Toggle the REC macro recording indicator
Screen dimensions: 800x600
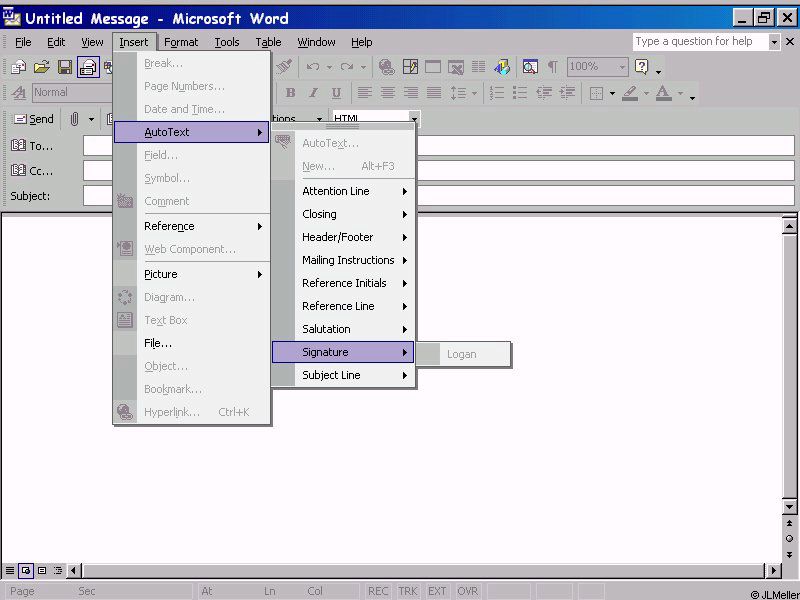tap(378, 591)
